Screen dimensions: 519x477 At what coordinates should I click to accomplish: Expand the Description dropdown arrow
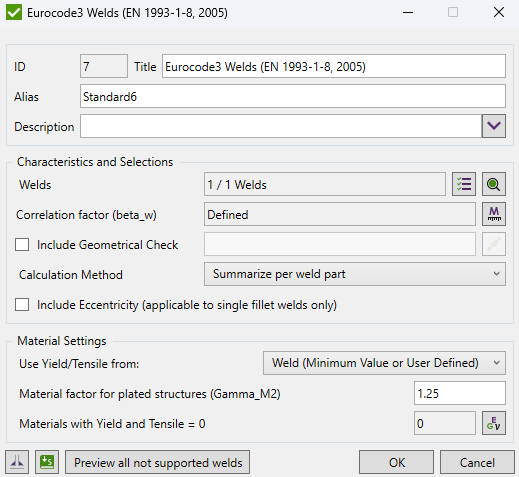494,126
